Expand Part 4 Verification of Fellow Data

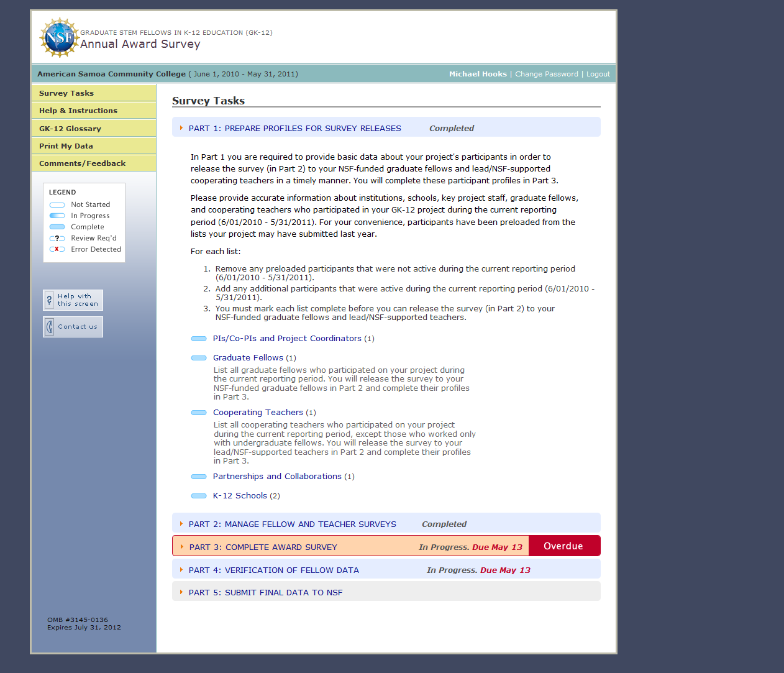(x=181, y=570)
